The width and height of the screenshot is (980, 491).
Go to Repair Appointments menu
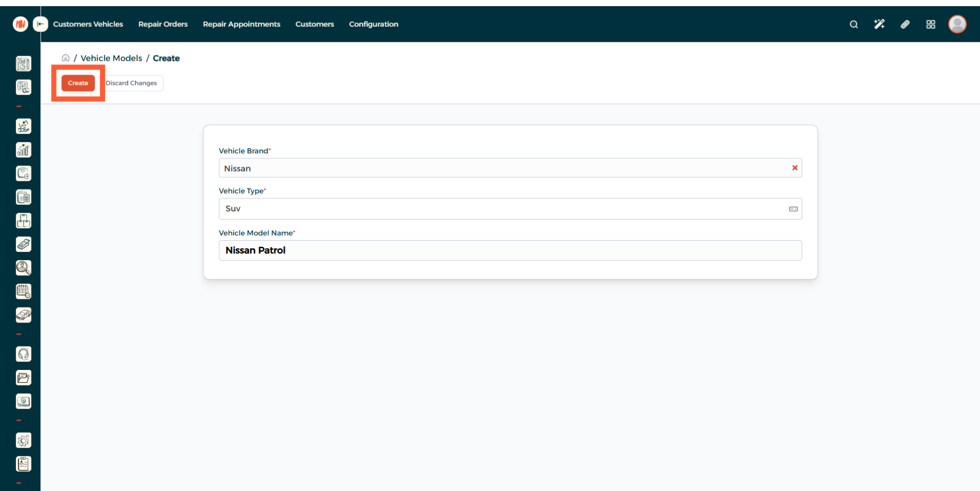pyautogui.click(x=241, y=24)
